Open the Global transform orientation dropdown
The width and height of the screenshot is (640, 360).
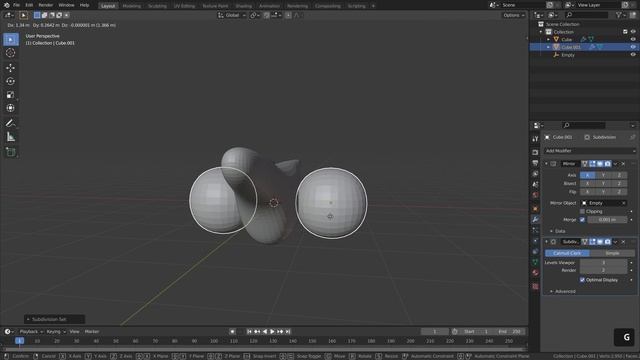pos(231,15)
